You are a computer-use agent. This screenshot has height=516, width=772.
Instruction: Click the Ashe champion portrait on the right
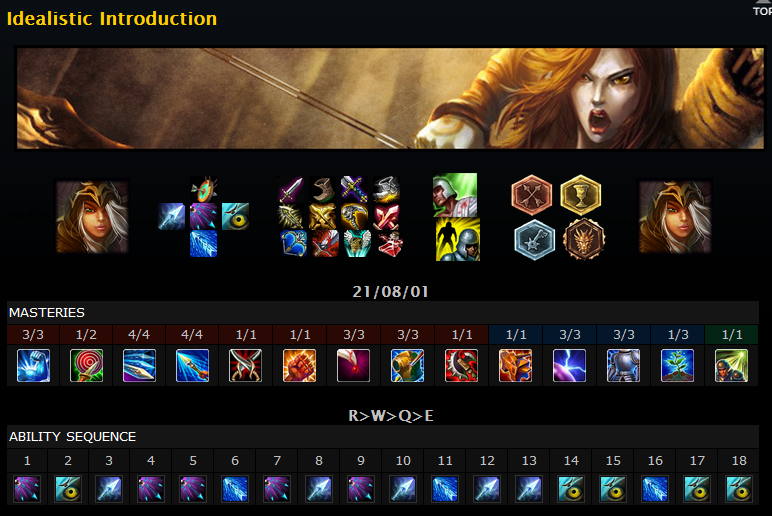point(675,217)
